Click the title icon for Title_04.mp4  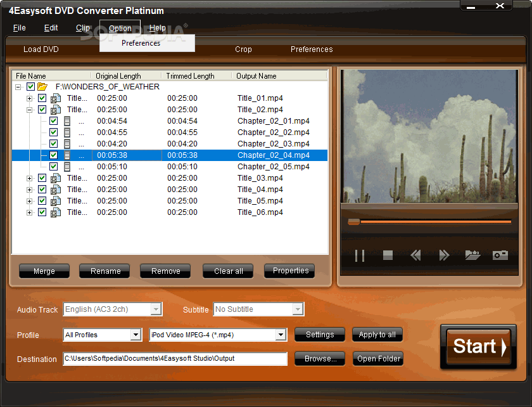[x=56, y=190]
